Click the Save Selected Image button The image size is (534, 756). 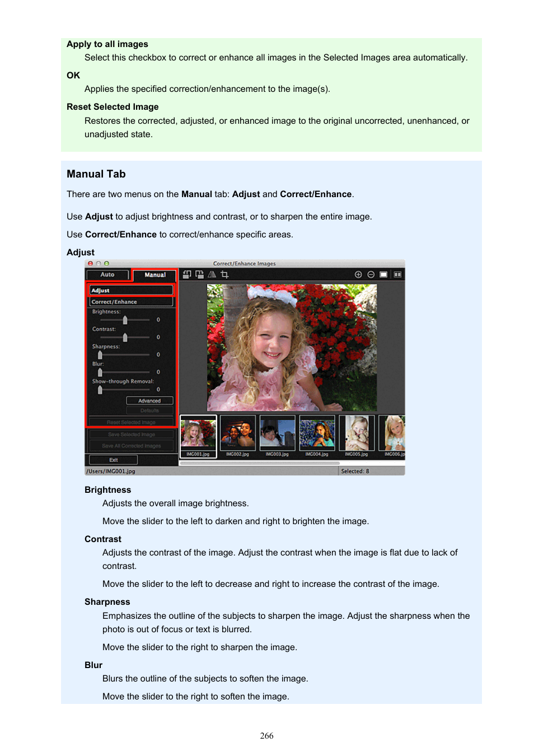pos(132,435)
